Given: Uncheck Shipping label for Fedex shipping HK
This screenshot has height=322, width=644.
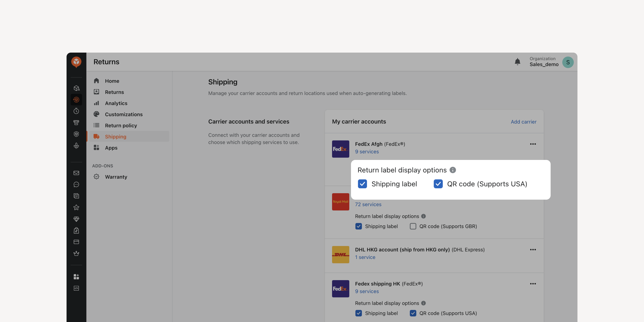Looking at the screenshot, I should tap(358, 313).
